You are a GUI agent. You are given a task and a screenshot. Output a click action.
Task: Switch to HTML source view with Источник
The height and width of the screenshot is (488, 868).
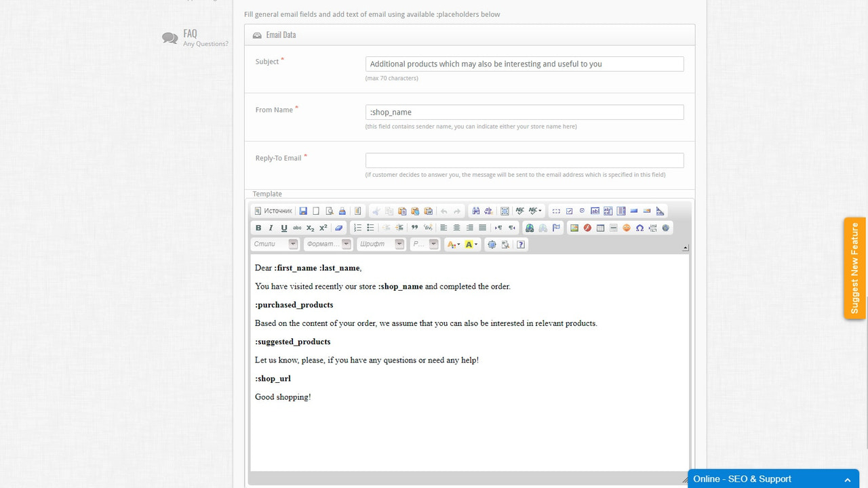click(x=273, y=210)
